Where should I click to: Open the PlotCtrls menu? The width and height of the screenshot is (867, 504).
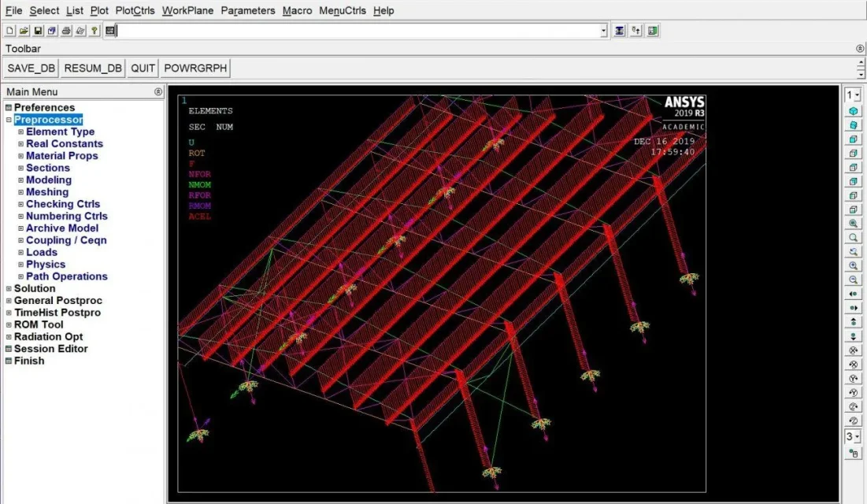135,10
